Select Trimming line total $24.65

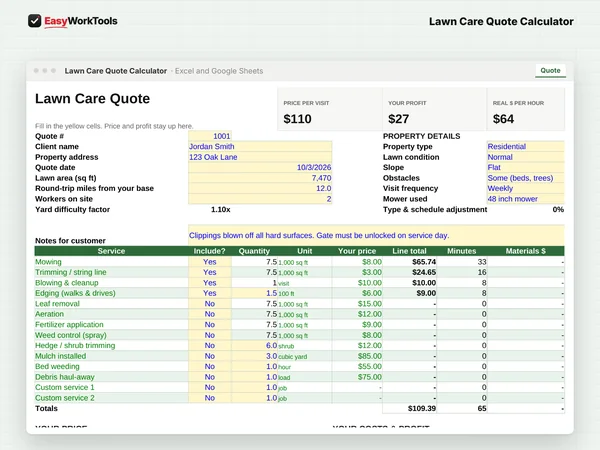pyautogui.click(x=409, y=272)
